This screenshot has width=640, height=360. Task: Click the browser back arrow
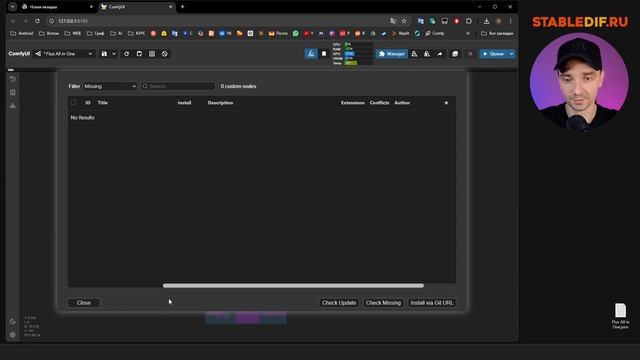point(13,21)
